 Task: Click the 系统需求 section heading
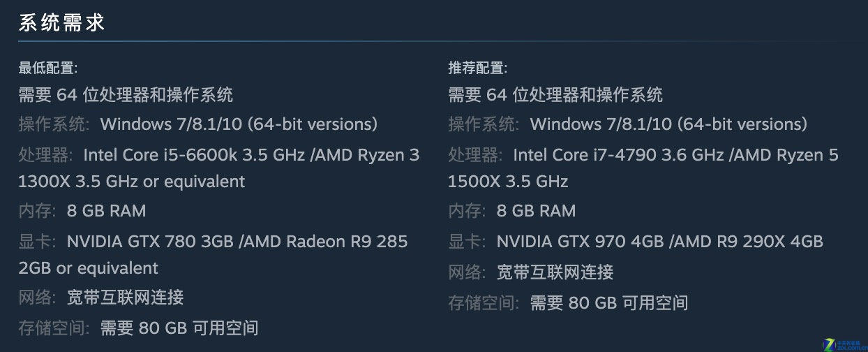(61, 22)
